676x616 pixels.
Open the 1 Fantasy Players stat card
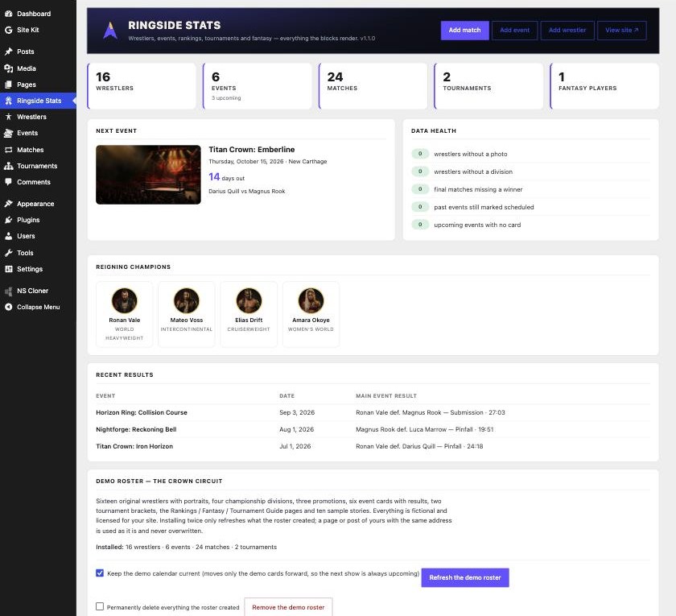[x=604, y=86]
